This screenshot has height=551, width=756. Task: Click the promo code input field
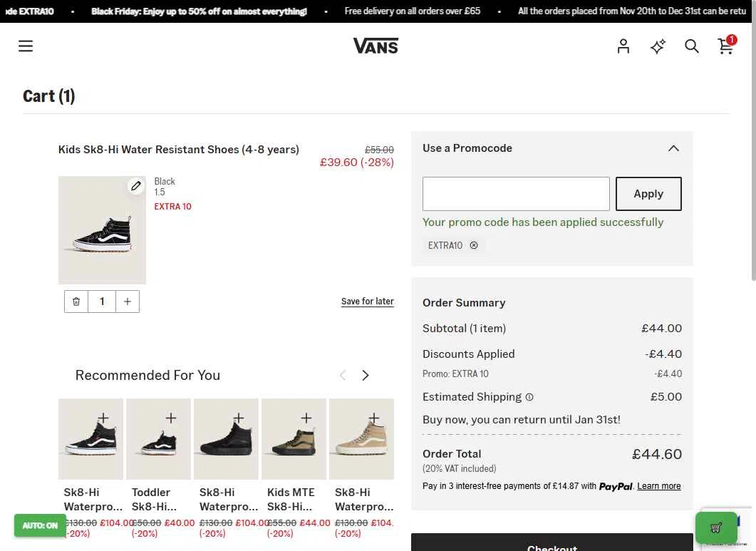click(x=516, y=194)
